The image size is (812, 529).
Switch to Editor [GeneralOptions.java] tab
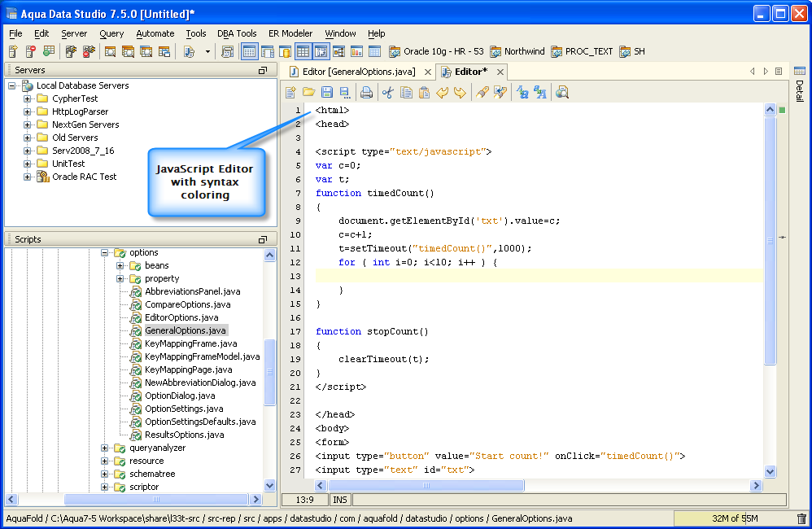tap(358, 72)
